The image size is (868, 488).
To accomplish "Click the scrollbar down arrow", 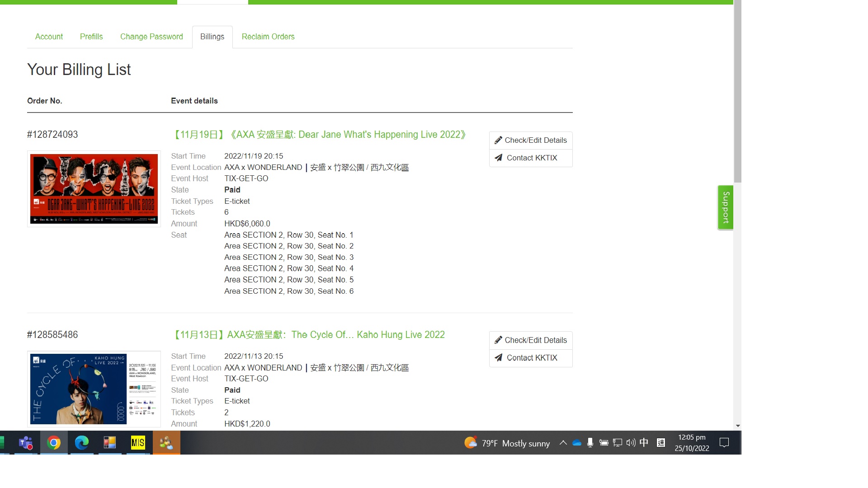I will point(738,426).
